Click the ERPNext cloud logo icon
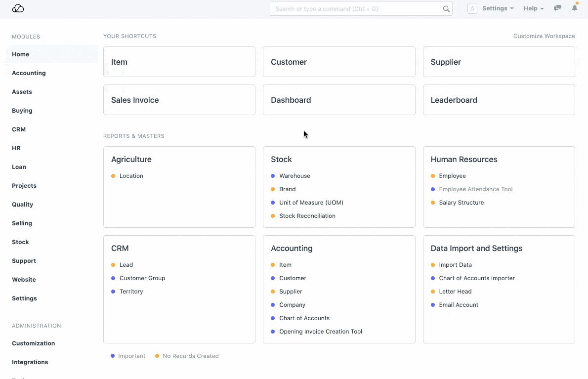588x379 pixels. [x=18, y=8]
